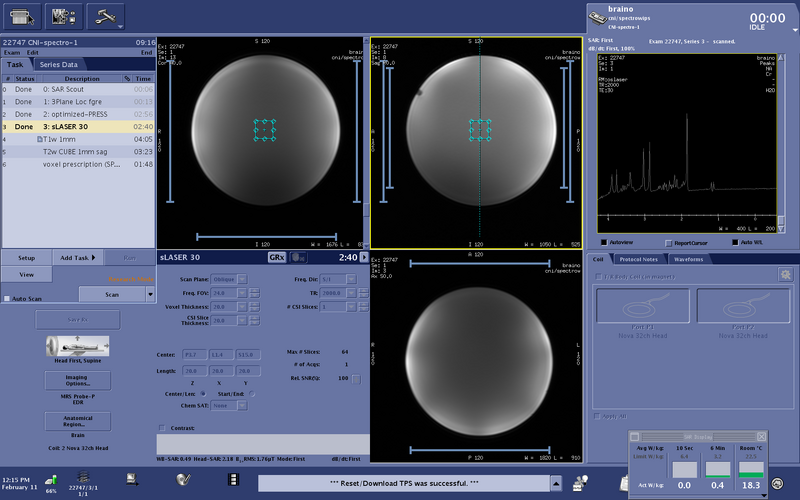
Task: Enable the Auto Scan checkbox
Action: 7,298
